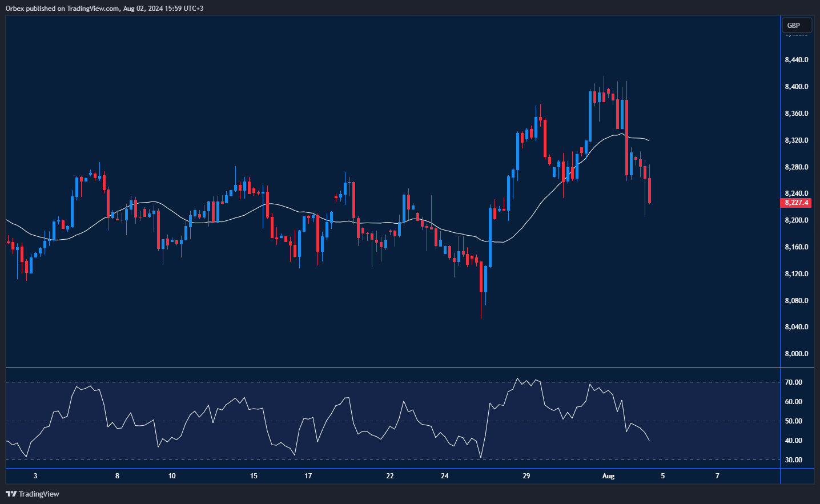
Task: Click the last red candlestick on chart
Action: (x=649, y=191)
